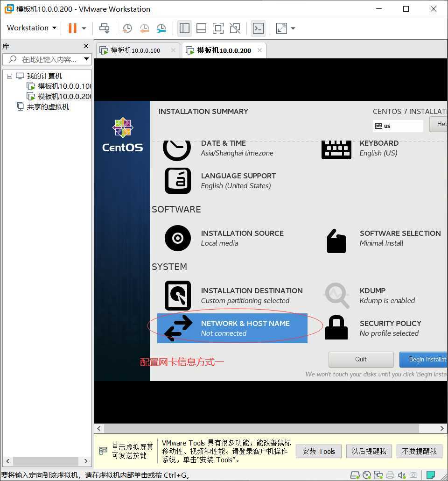Send Ctrl+Alt+Del to the virtual machine
448x481 pixels.
pyautogui.click(x=104, y=28)
